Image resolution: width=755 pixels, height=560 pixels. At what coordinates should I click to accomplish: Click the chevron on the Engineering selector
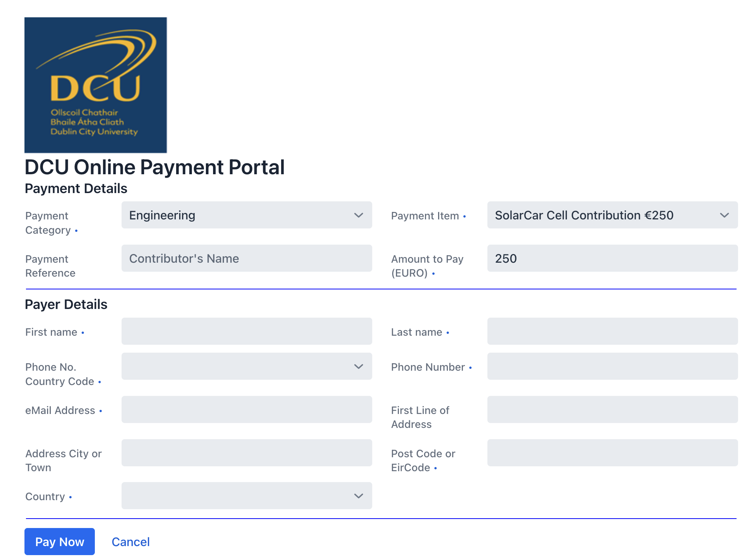358,215
